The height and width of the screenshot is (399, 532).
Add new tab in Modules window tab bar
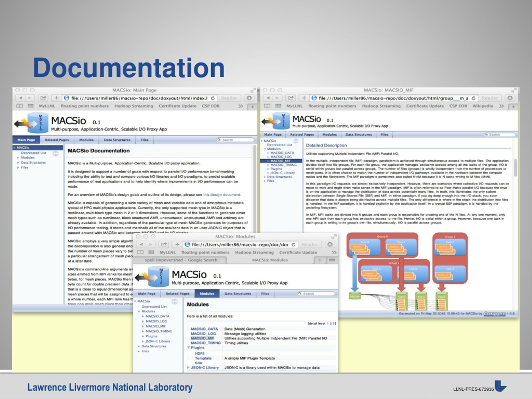(x=320, y=260)
